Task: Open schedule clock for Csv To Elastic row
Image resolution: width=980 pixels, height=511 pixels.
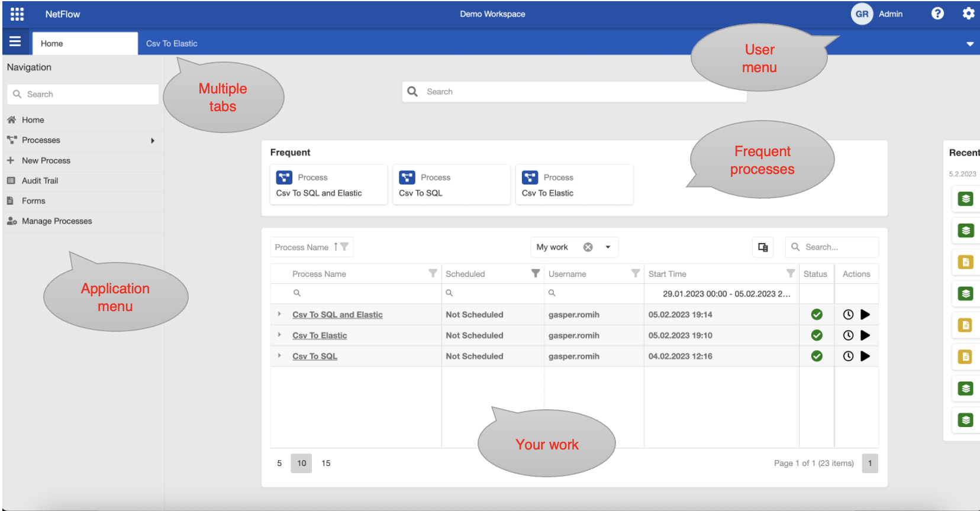Action: (848, 335)
